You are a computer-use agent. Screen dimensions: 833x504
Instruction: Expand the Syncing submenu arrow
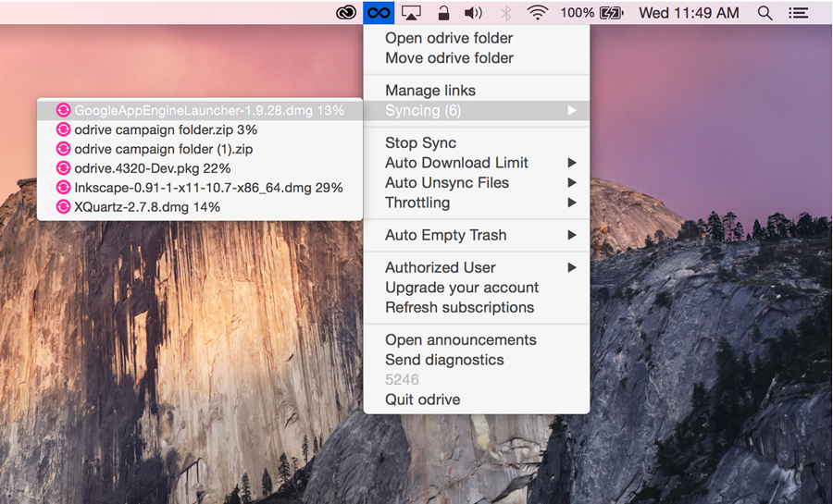click(x=572, y=110)
